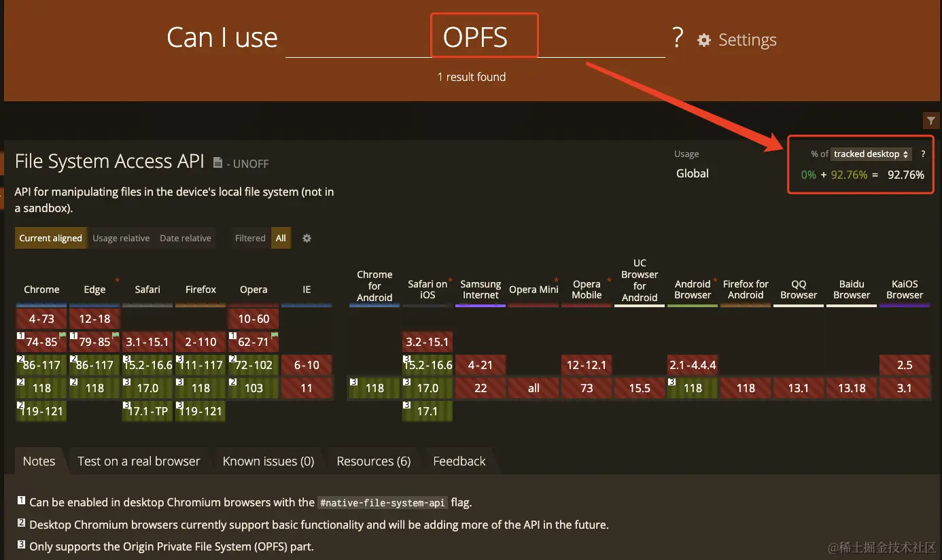The height and width of the screenshot is (560, 942).
Task: Select the Filtered browser option
Action: pyautogui.click(x=250, y=239)
